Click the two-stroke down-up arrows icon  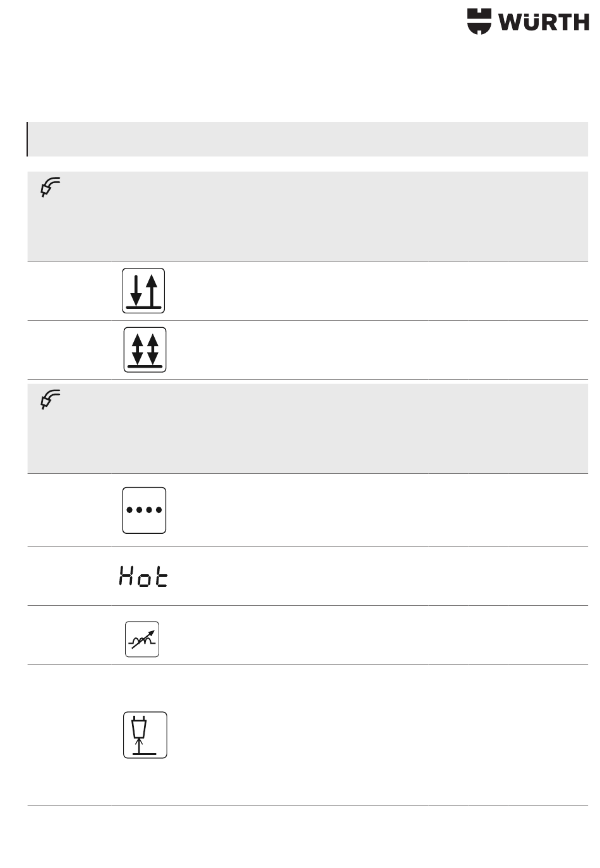click(x=143, y=291)
